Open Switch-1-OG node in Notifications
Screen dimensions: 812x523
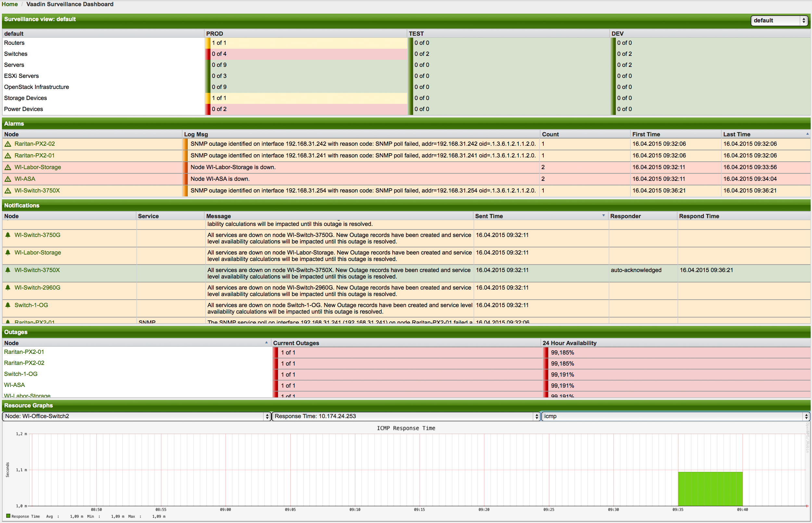coord(31,305)
